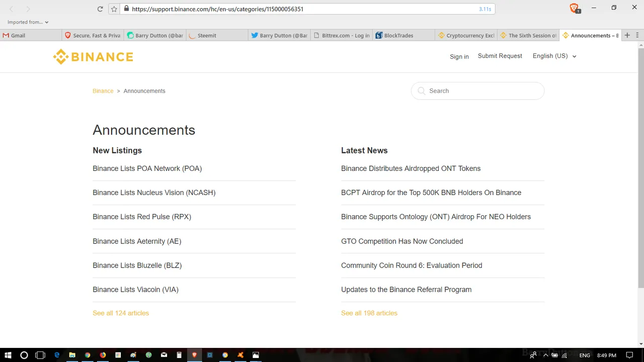Open a new tab with the plus icon
This screenshot has width=644, height=362.
click(x=627, y=35)
